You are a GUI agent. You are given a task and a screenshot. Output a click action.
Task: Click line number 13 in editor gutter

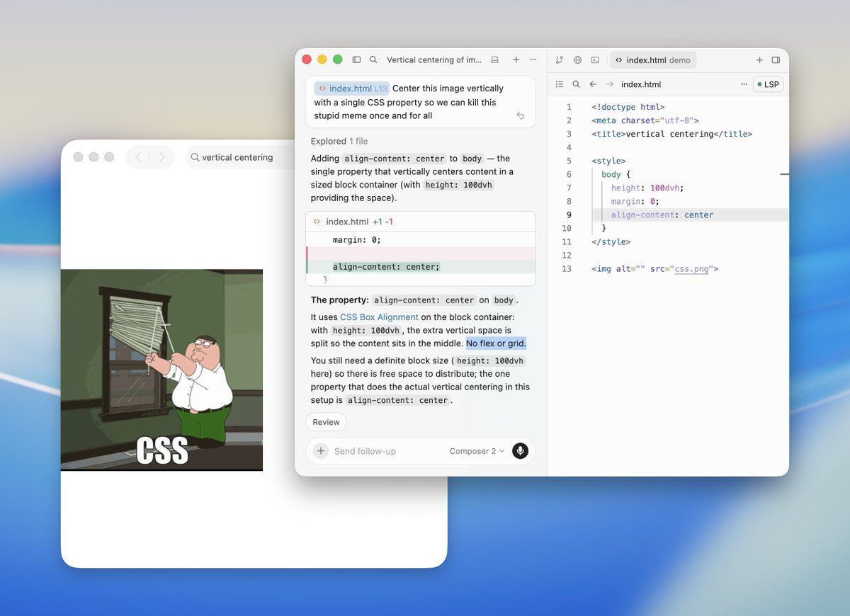[x=566, y=269]
